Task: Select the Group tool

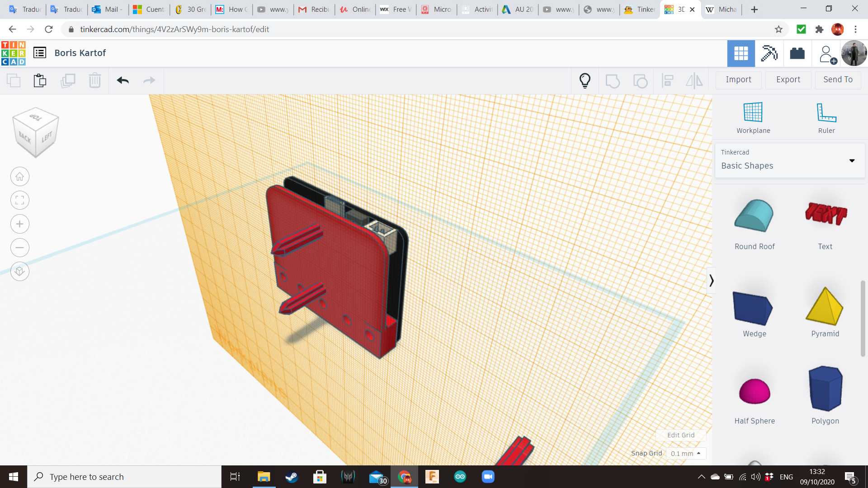Action: [613, 80]
